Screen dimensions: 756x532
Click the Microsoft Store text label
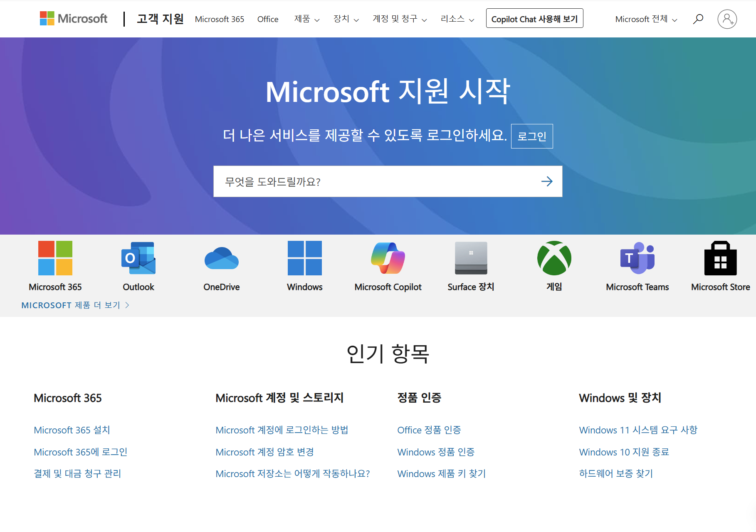coord(721,287)
